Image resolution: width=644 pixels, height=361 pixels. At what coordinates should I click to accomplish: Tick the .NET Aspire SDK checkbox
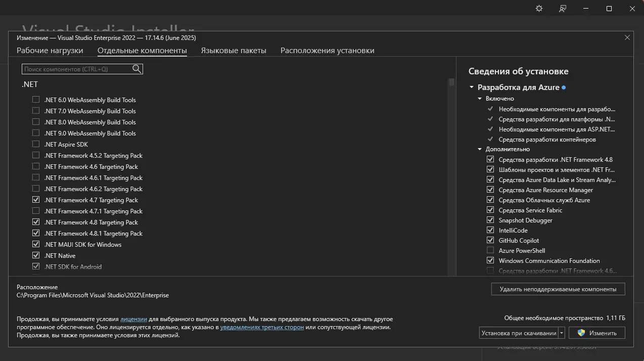point(36,144)
